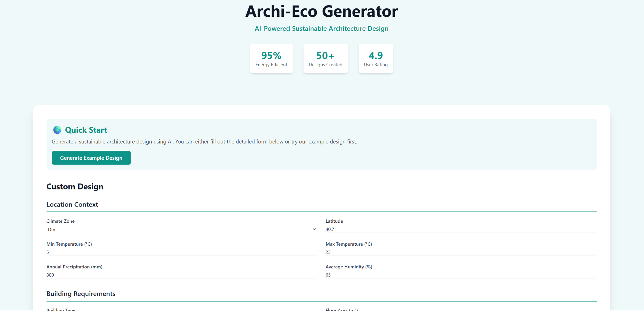The width and height of the screenshot is (644, 311).
Task: Click the Generate Example Design button
Action: coord(91,158)
